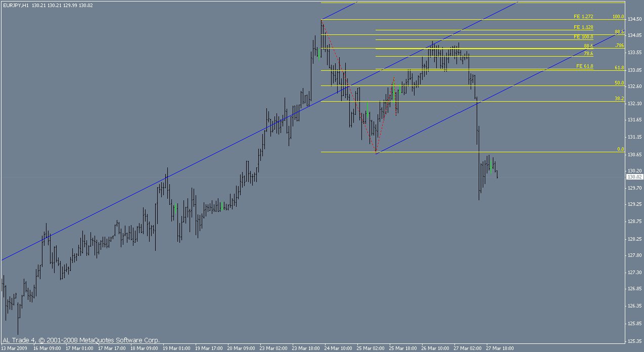This screenshot has width=644, height=352.
Task: Click the 38.2 Fibonacci retracement label
Action: 619,99
